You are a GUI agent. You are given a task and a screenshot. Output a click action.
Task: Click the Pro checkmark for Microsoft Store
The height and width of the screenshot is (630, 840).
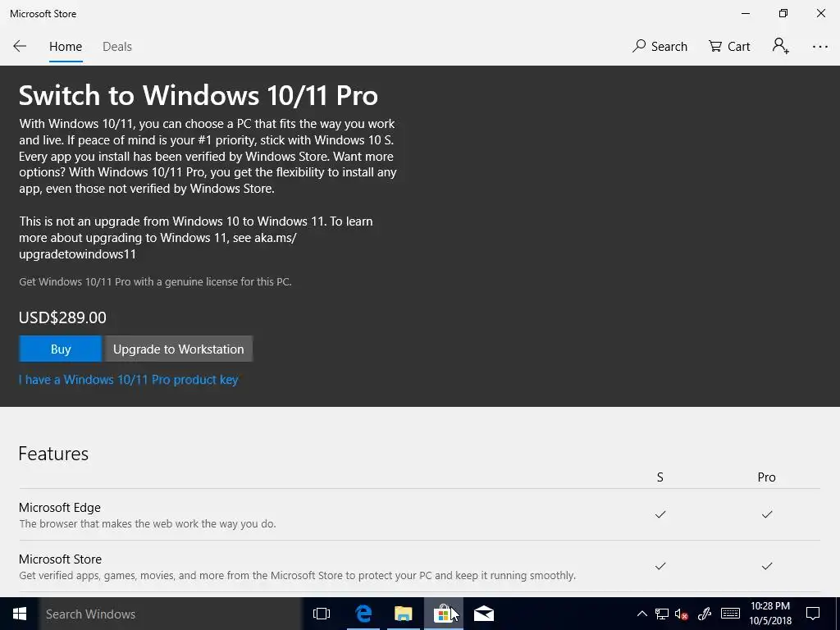tap(767, 566)
